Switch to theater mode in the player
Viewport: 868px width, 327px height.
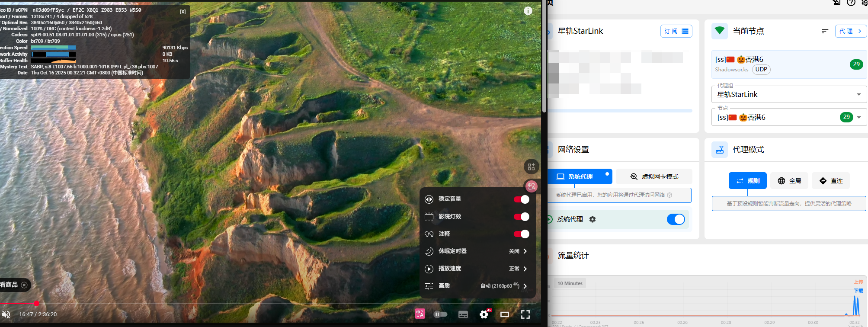(x=505, y=314)
